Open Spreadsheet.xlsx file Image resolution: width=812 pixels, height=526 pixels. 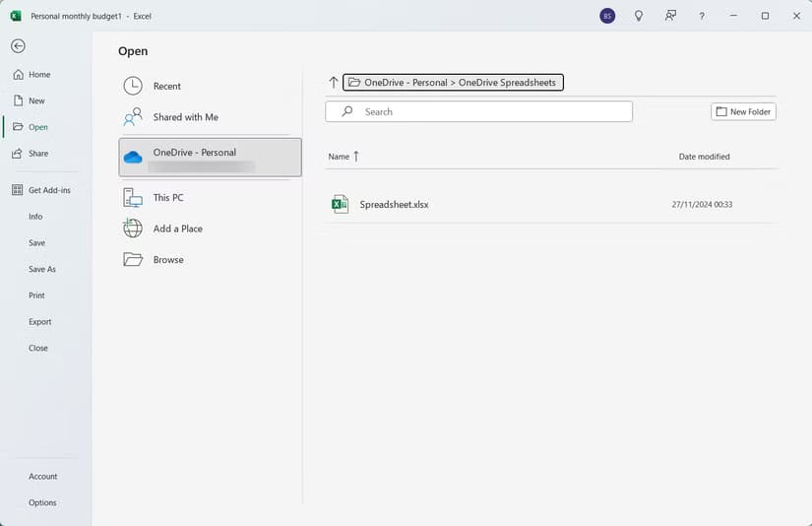(x=551, y=205)
